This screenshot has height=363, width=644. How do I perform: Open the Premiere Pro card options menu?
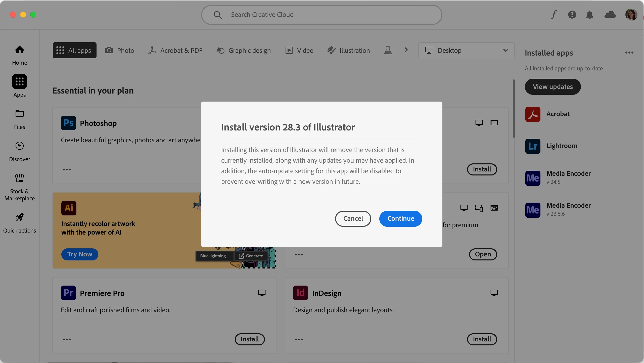coord(67,339)
